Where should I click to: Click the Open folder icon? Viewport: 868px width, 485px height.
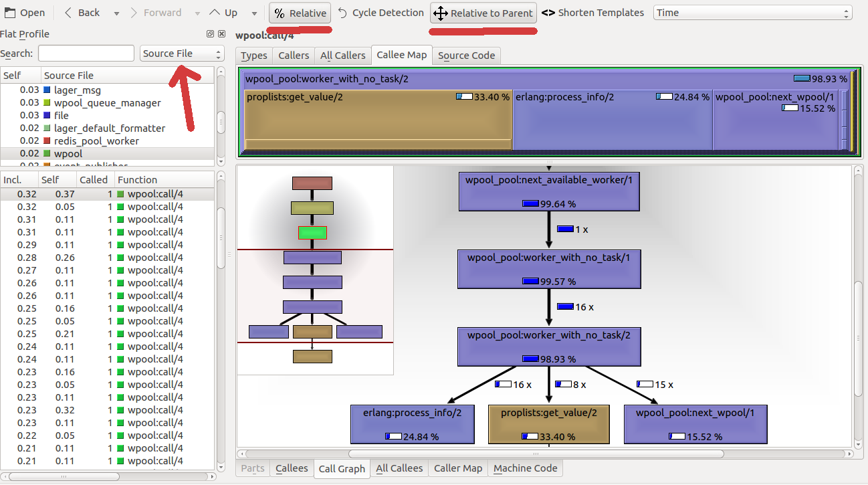[11, 13]
